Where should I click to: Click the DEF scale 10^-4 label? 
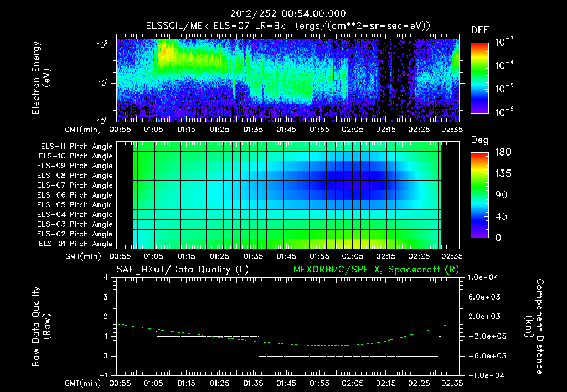tap(504, 65)
